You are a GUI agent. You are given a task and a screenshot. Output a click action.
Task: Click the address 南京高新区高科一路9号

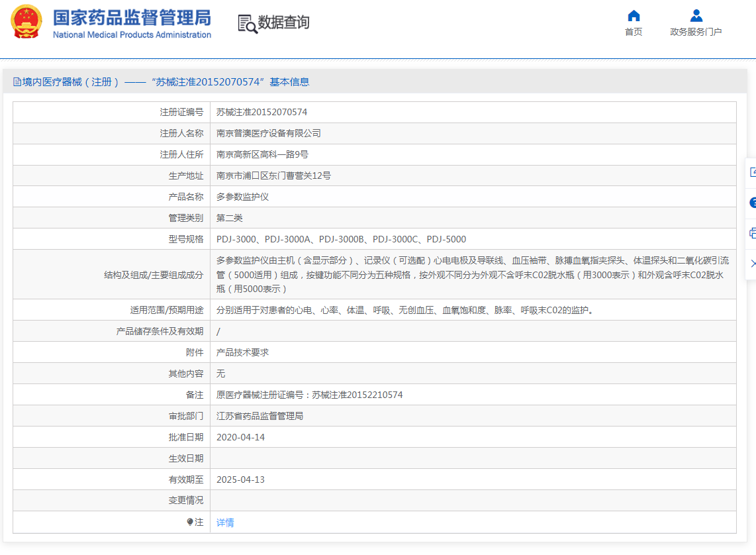click(262, 154)
